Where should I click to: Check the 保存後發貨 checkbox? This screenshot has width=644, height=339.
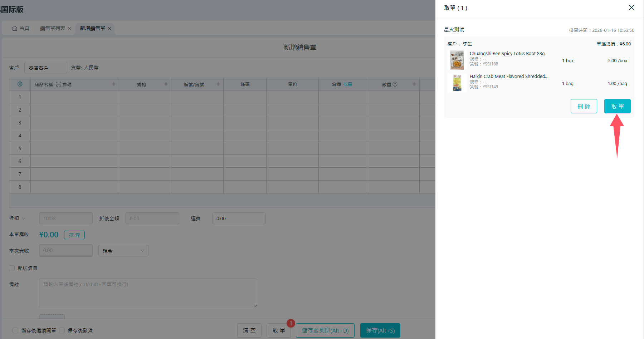click(x=62, y=330)
